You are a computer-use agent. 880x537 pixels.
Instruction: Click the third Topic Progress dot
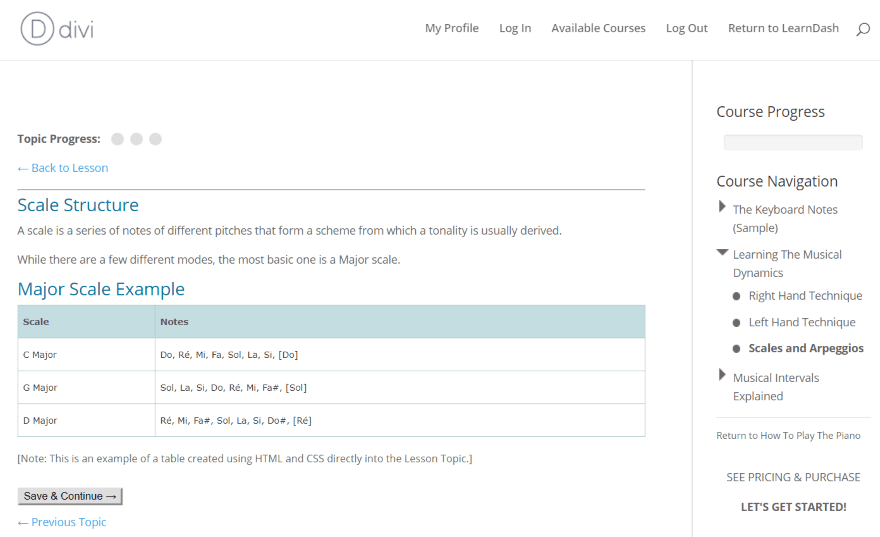coord(156,139)
